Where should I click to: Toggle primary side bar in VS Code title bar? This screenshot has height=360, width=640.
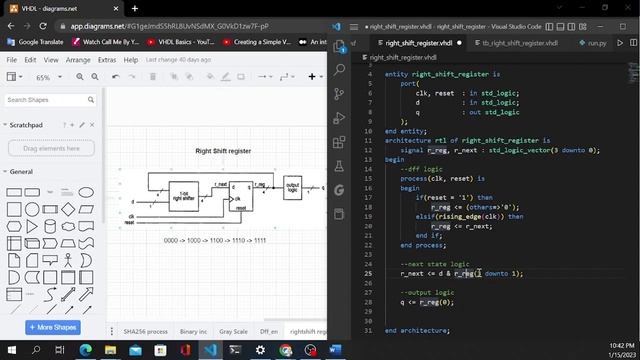tap(549, 27)
